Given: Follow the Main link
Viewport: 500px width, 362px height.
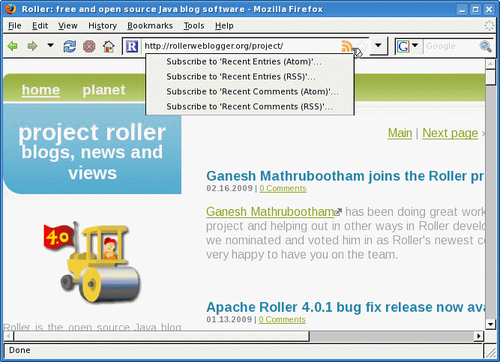Looking at the screenshot, I should [400, 133].
